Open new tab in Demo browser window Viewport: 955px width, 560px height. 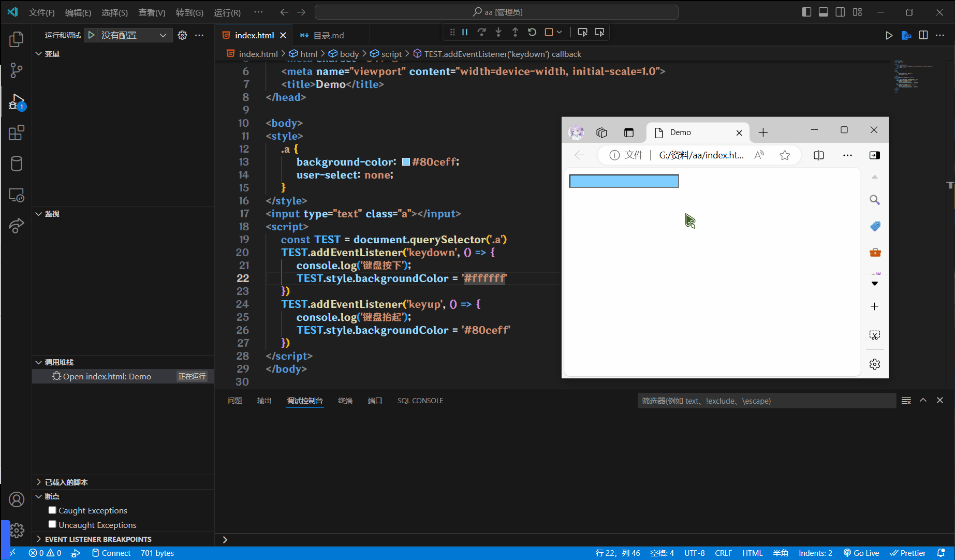763,132
